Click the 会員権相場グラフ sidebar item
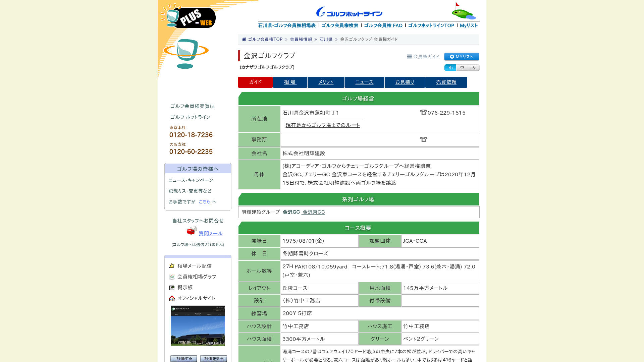644x362 pixels. pos(197,277)
